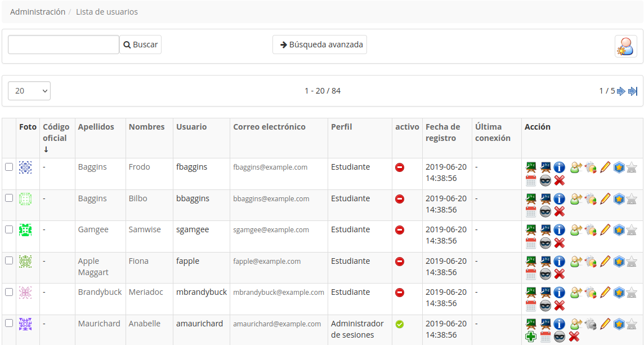Jump to last page arrow icon

633,91
